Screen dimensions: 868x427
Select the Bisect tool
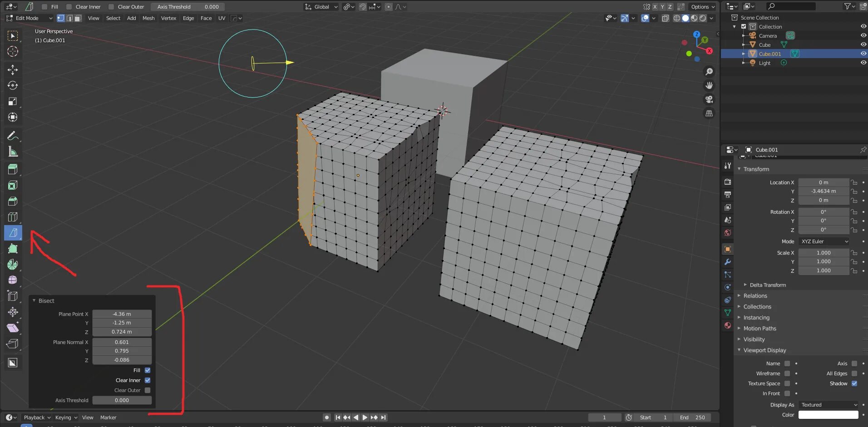tap(13, 233)
